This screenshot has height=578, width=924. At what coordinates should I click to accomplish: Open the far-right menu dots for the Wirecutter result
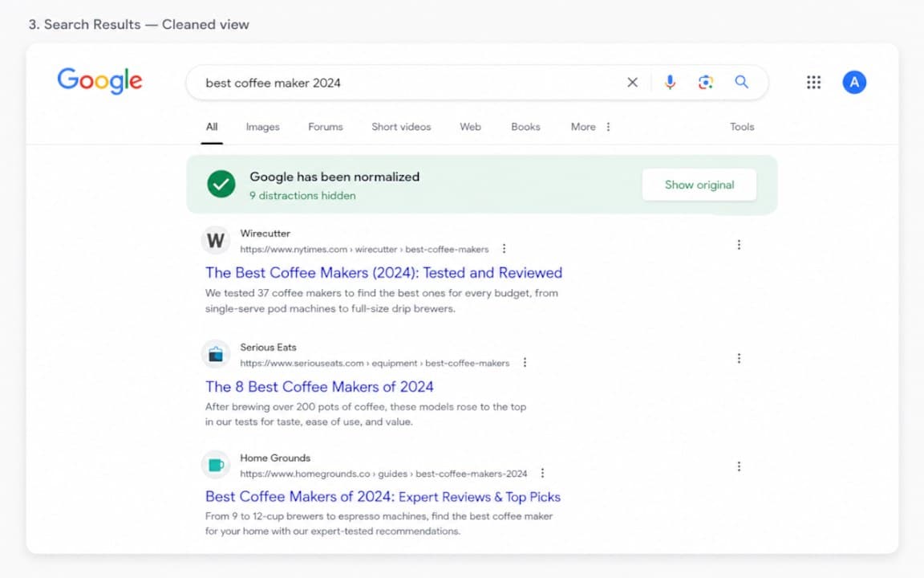coord(739,245)
